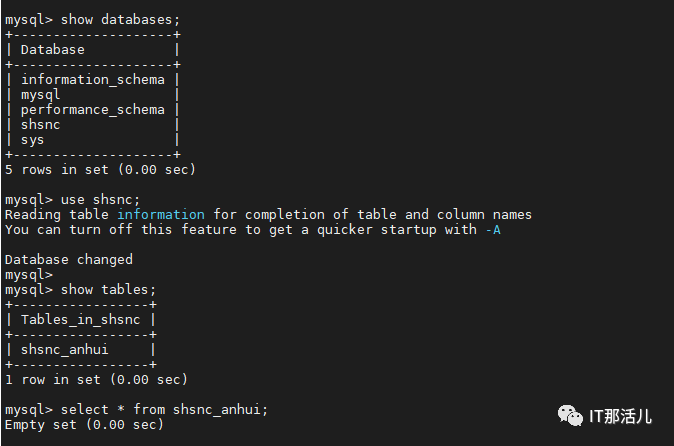The image size is (674, 446).
Task: Select the performance_schema database row
Action: (93, 110)
